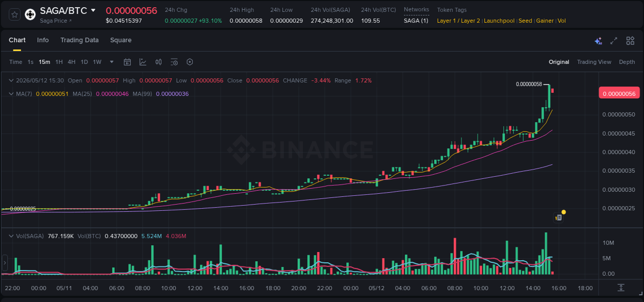Collapse the MA indicator row chevron
The height and width of the screenshot is (302, 644).
click(x=11, y=94)
